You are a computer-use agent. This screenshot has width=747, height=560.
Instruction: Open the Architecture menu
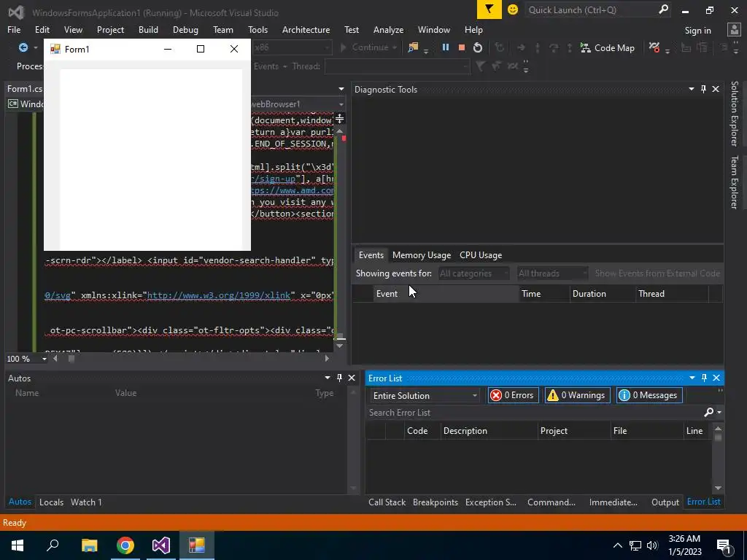tap(306, 29)
